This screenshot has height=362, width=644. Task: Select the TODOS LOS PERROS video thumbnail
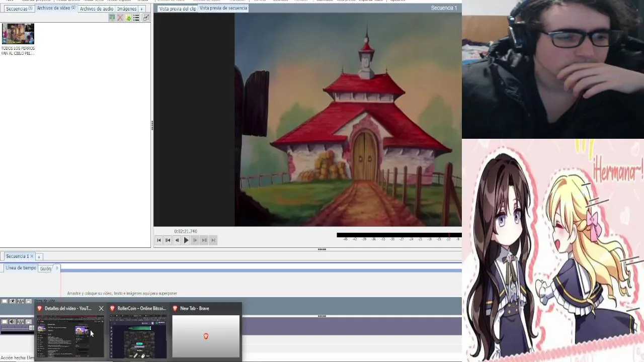(x=18, y=34)
